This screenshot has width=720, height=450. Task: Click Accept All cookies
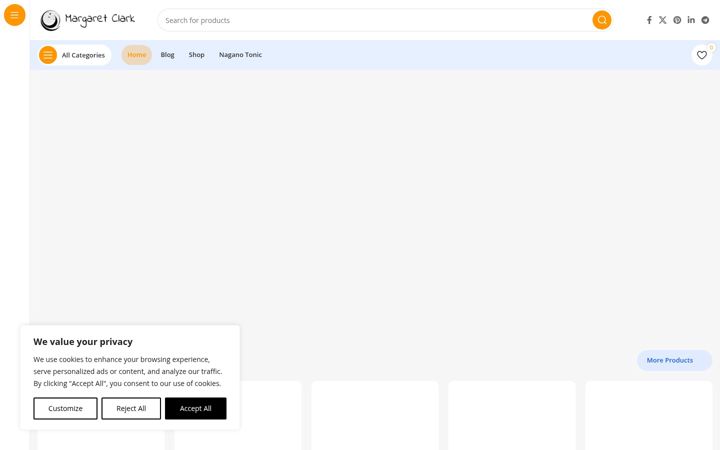196,408
